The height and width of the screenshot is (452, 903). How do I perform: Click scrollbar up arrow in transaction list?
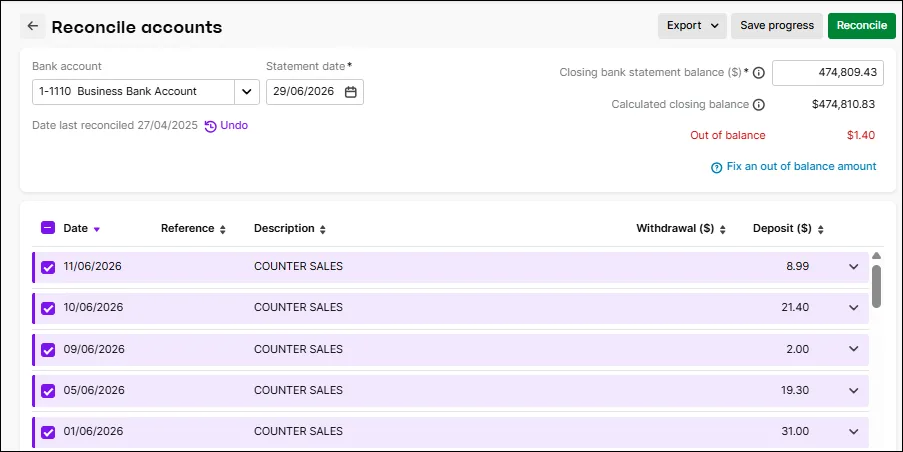coord(877,256)
